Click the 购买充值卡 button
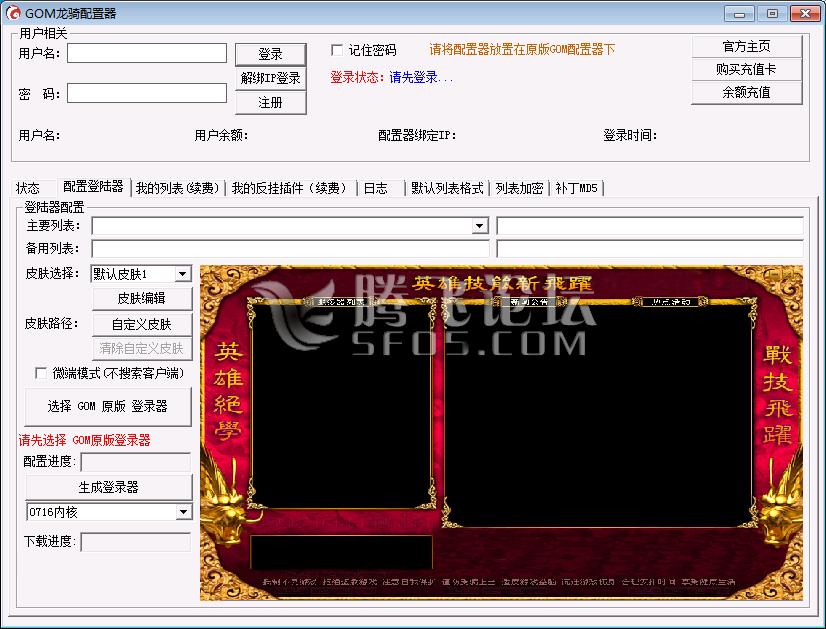This screenshot has height=629, width=826. (746, 69)
